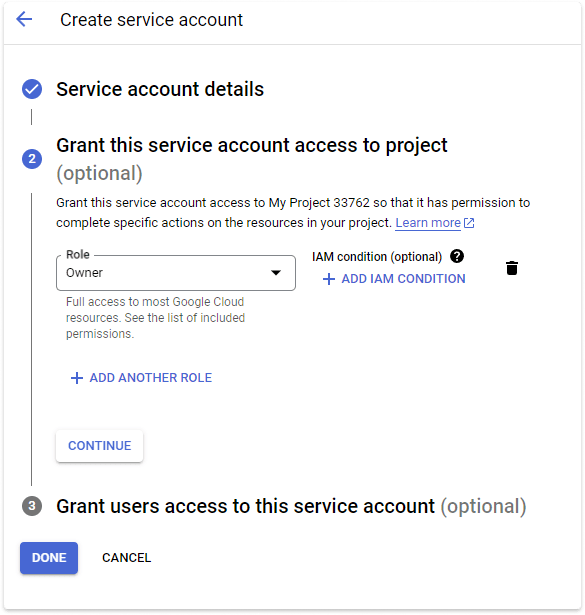Select the step 3 number badge
Viewport: 585px width, 615px height.
pyautogui.click(x=32, y=506)
